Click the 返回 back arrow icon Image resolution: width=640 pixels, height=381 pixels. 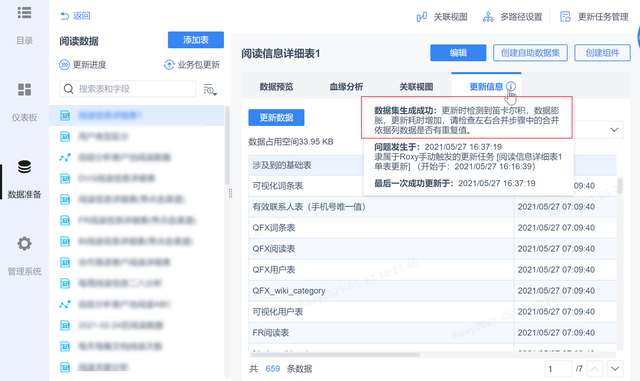[64, 16]
